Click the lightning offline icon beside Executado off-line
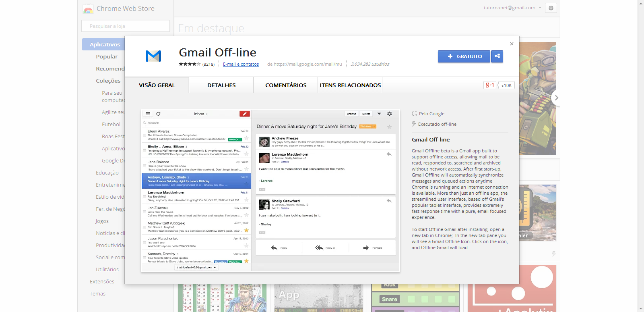 (414, 124)
